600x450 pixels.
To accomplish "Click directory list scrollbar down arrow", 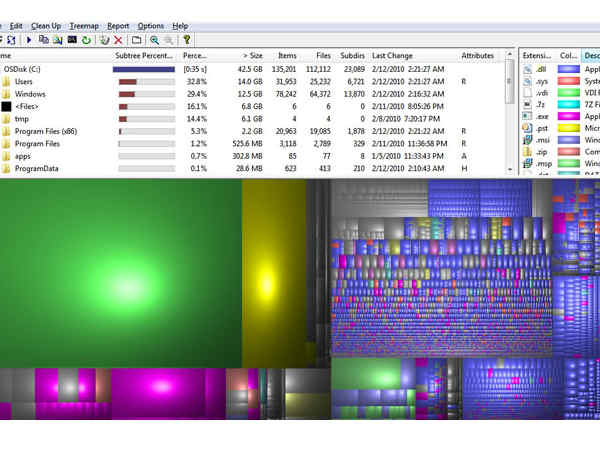I will [x=509, y=169].
